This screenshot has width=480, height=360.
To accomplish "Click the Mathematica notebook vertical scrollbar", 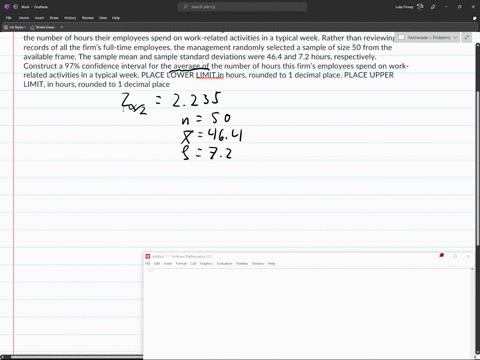I will [472, 312].
